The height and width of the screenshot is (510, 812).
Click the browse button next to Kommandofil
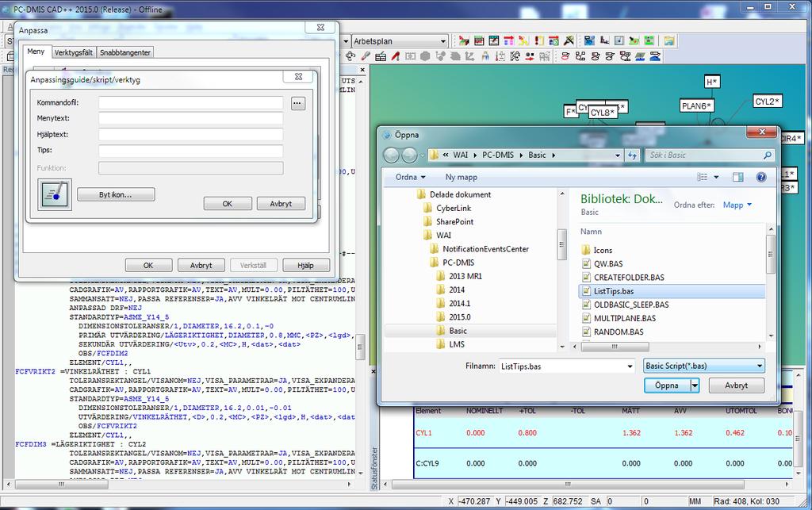(x=297, y=103)
